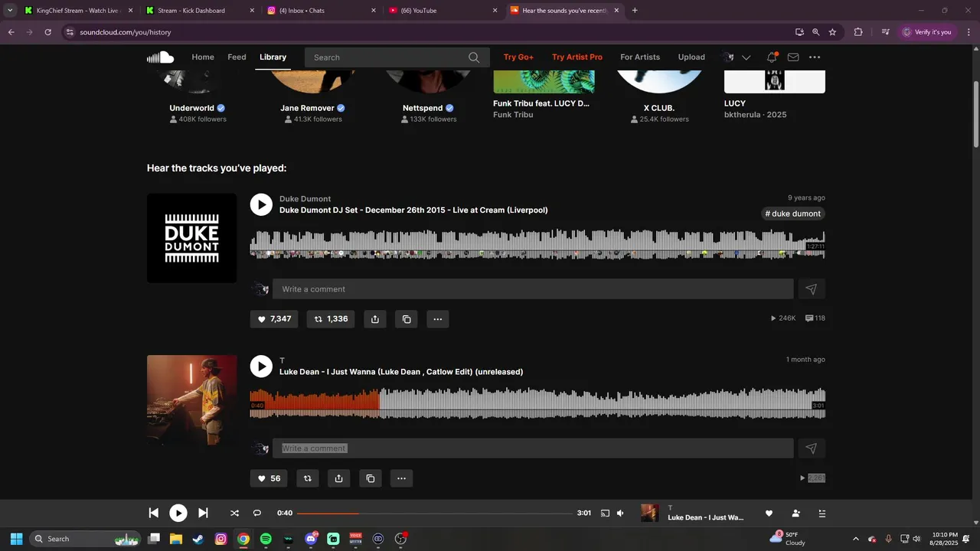The width and height of the screenshot is (980, 551).
Task: Open more options for Duke Dumont set
Action: pyautogui.click(x=438, y=319)
